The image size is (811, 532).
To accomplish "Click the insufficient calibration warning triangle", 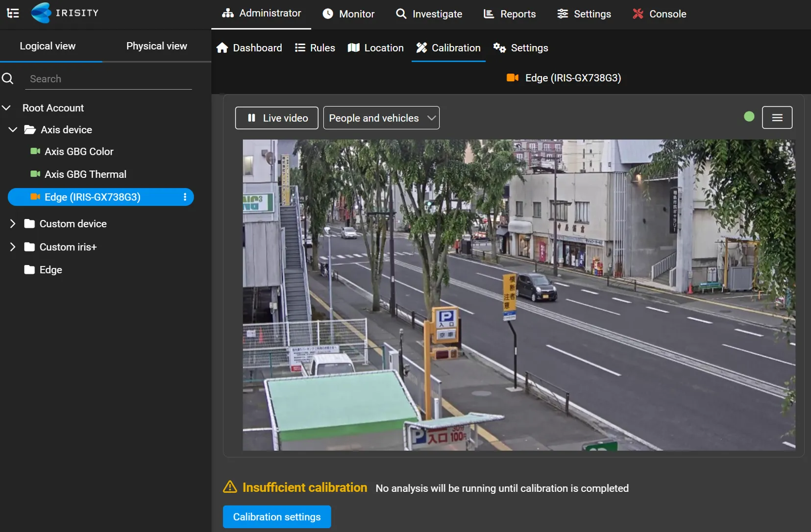I will (x=230, y=487).
